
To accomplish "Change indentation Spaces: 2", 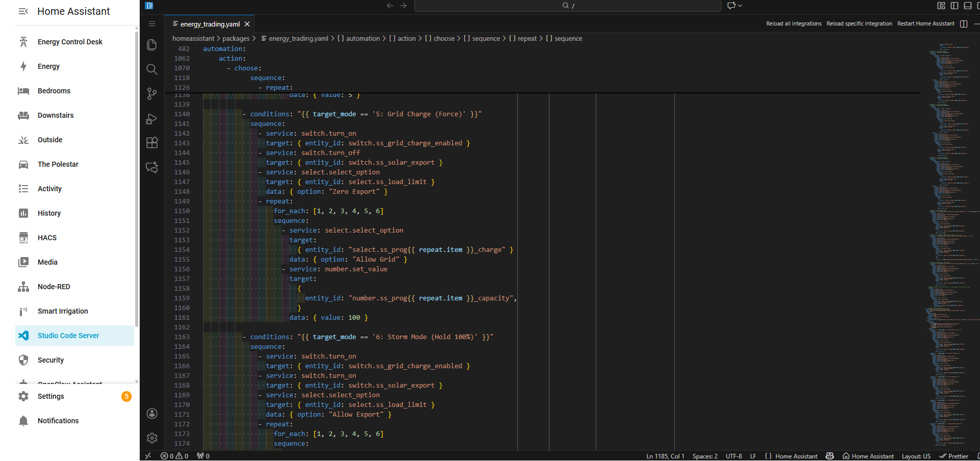I will pyautogui.click(x=705, y=456).
